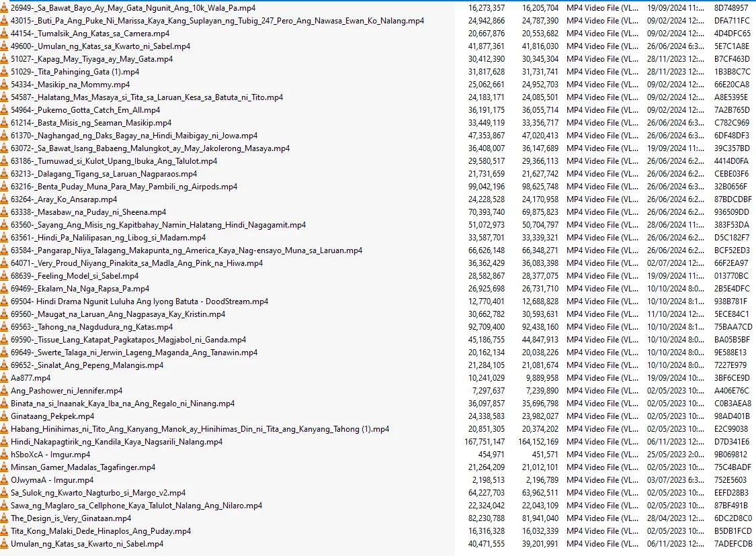
Task: Click size value 2,198,513
Action: click(489, 480)
